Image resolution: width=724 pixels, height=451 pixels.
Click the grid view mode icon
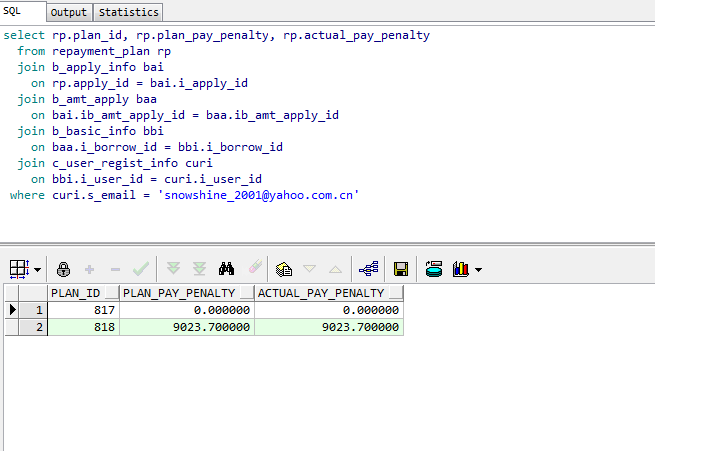click(19, 269)
